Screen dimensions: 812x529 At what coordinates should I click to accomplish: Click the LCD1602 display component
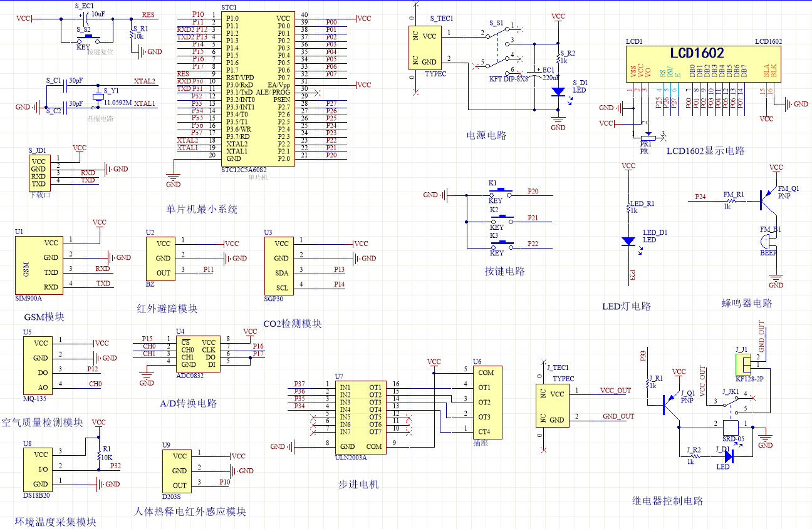[x=696, y=64]
